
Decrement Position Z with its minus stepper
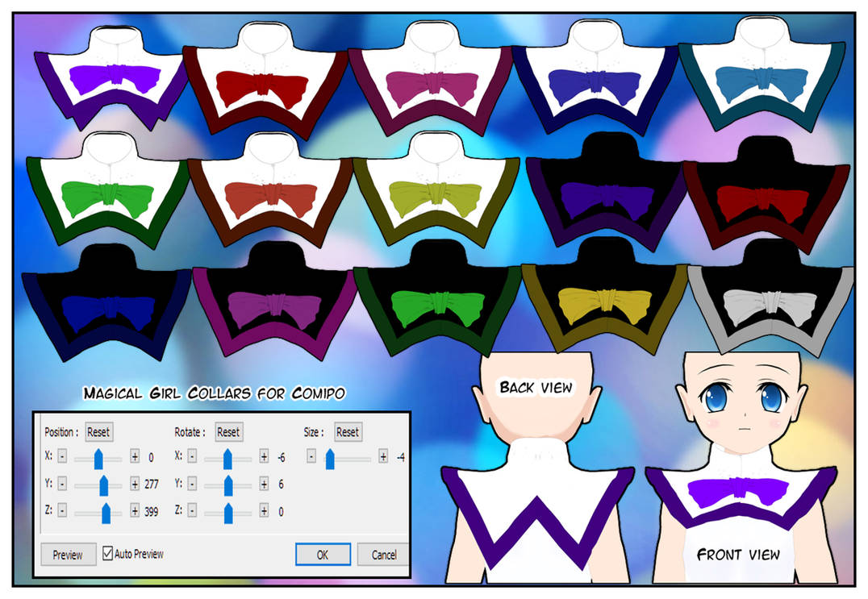(61, 509)
